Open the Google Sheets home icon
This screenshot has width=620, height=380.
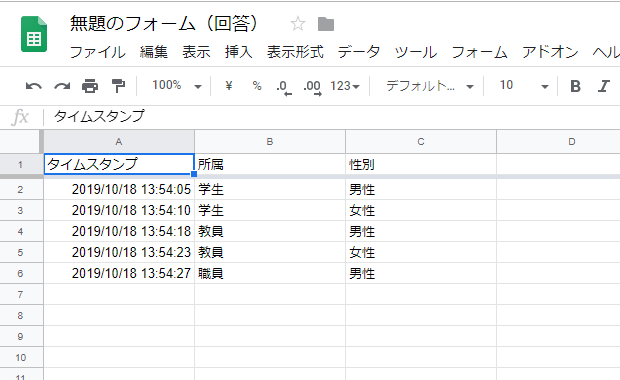pyautogui.click(x=34, y=34)
